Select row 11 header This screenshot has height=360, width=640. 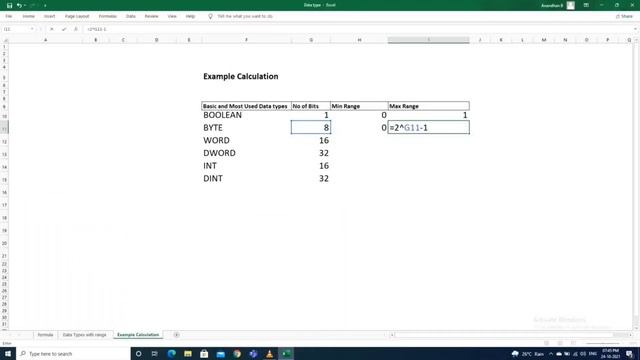pyautogui.click(x=4, y=128)
